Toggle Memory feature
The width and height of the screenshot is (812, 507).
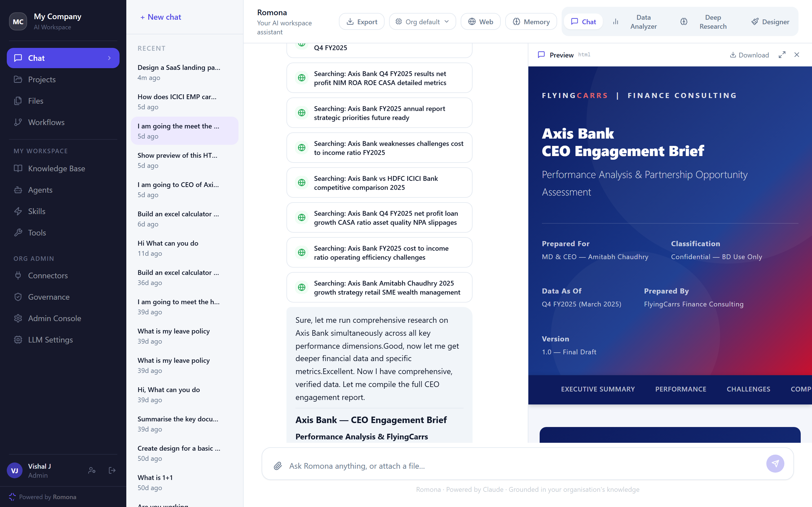click(531, 22)
